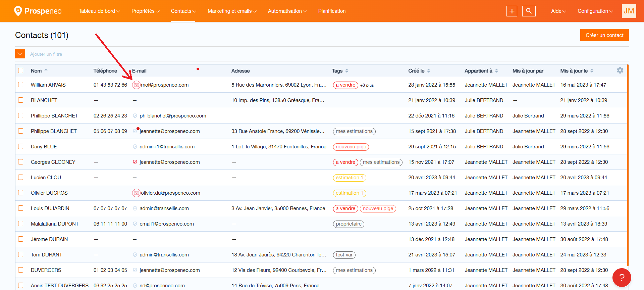Viewport: 644px width, 290px height.
Task: Toggle the select-all checkbox in table header
Action: (21, 70)
